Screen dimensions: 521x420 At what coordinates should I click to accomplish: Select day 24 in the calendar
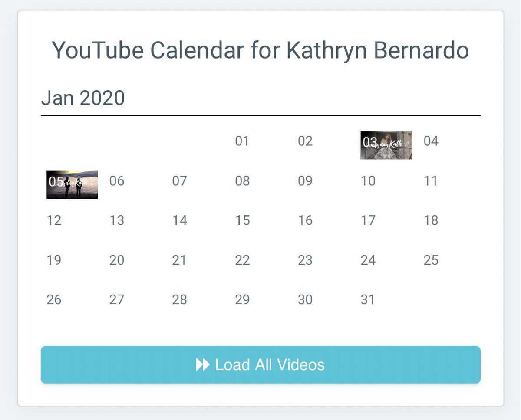pyautogui.click(x=368, y=260)
